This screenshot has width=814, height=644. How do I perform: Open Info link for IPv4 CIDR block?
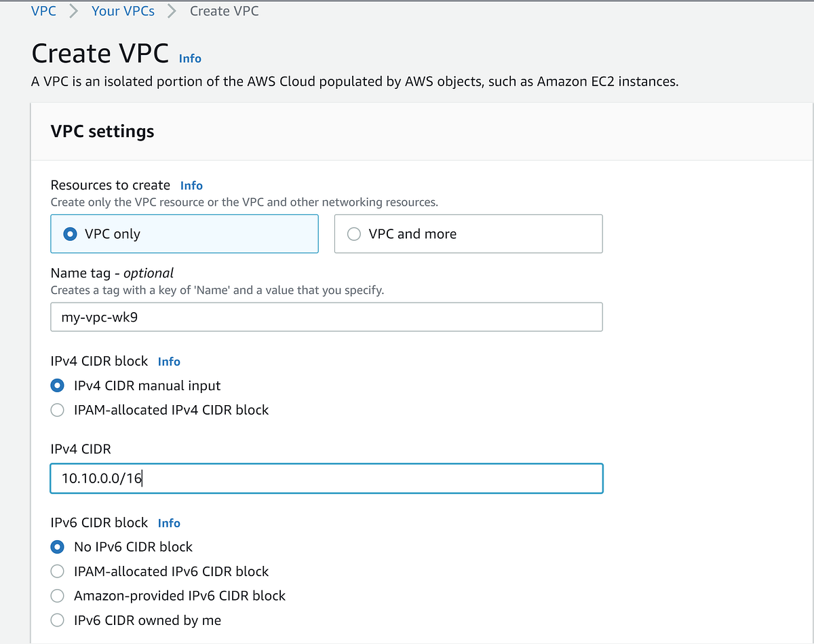click(169, 362)
